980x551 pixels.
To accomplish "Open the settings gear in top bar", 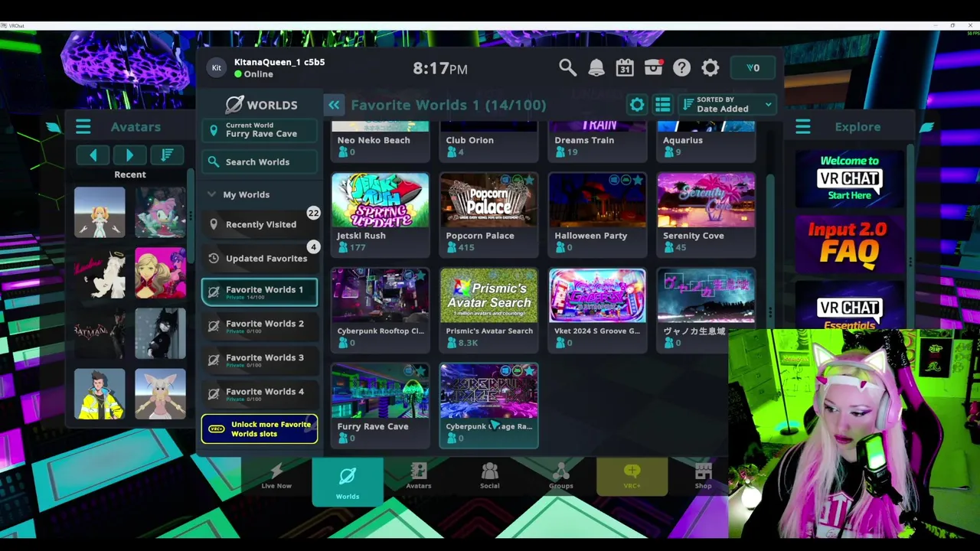I will point(710,68).
